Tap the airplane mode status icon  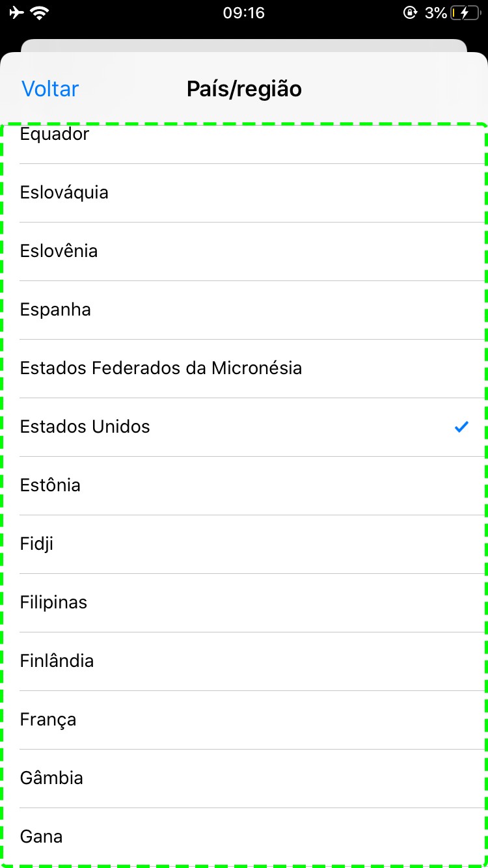18,13
